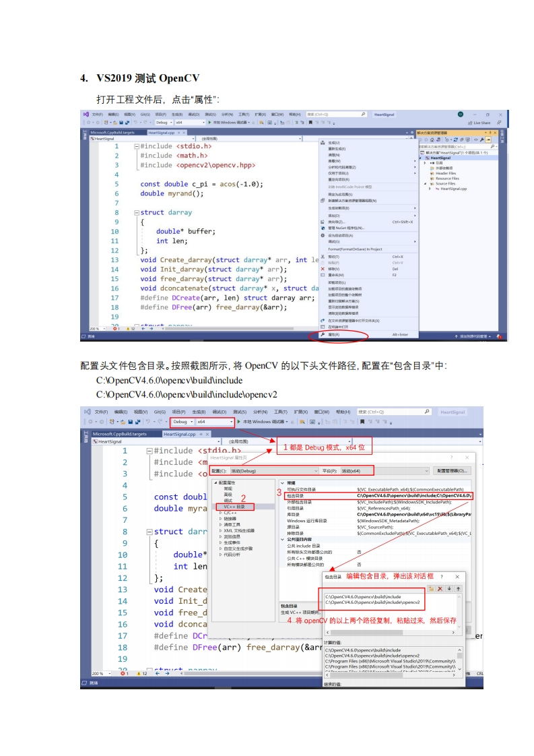
Task: Click the 包含目录 property value field
Action: pos(413,495)
